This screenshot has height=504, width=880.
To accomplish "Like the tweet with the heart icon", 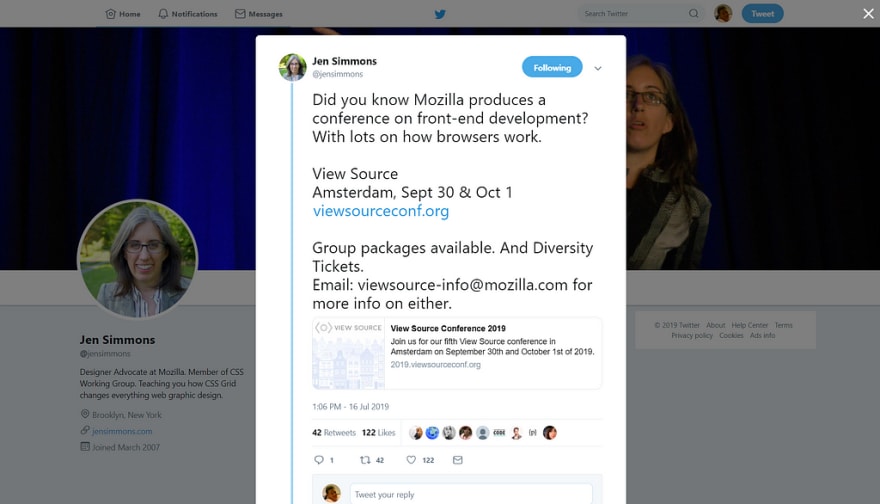I will 411,460.
